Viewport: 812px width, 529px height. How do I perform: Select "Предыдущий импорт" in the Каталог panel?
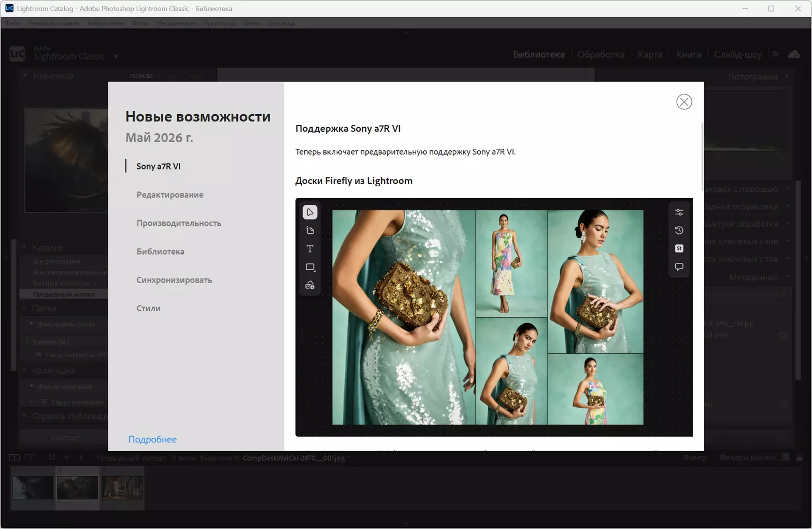click(x=64, y=294)
